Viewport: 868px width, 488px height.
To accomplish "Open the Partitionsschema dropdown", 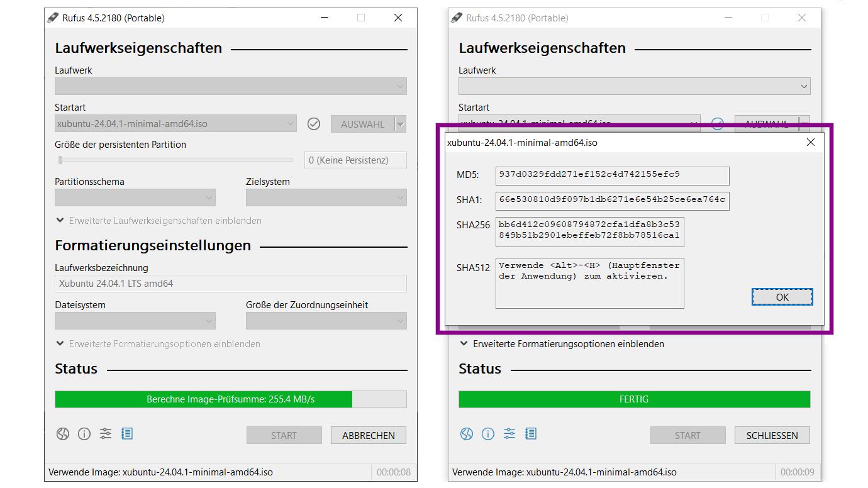I will [x=135, y=197].
